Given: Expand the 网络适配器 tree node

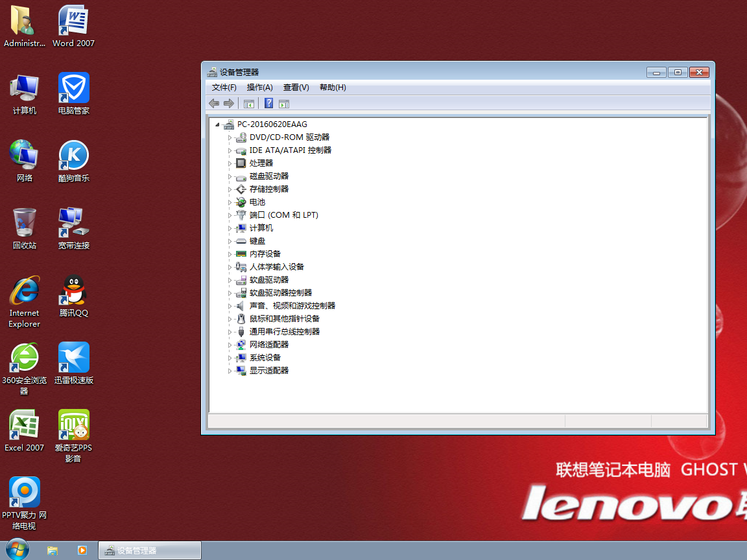Looking at the screenshot, I should [x=230, y=345].
